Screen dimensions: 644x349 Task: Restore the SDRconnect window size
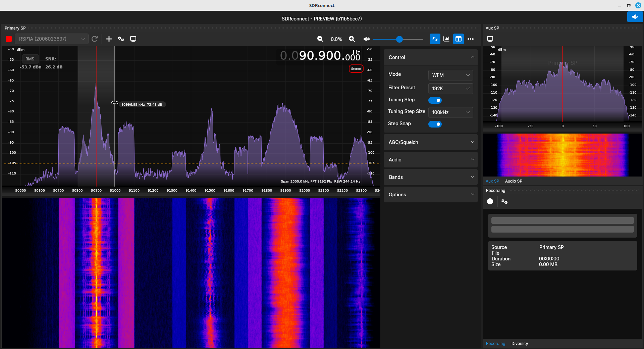629,5
